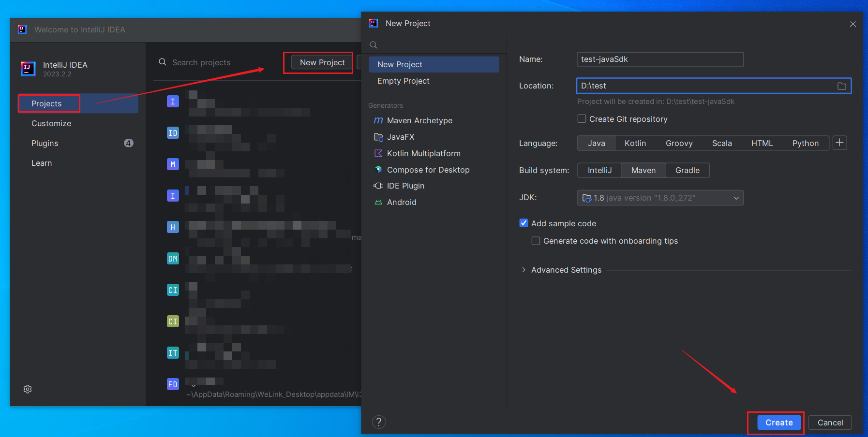This screenshot has height=437, width=868.
Task: Open the JDK version dropdown
Action: [x=660, y=198]
